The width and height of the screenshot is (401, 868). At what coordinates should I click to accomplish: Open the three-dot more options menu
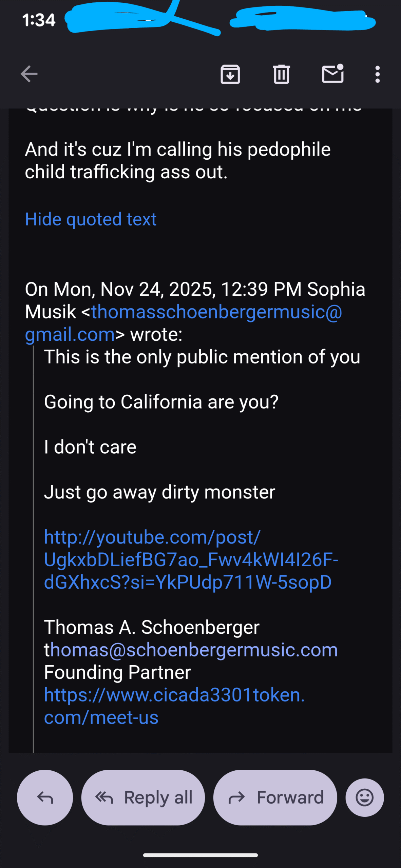(x=377, y=74)
